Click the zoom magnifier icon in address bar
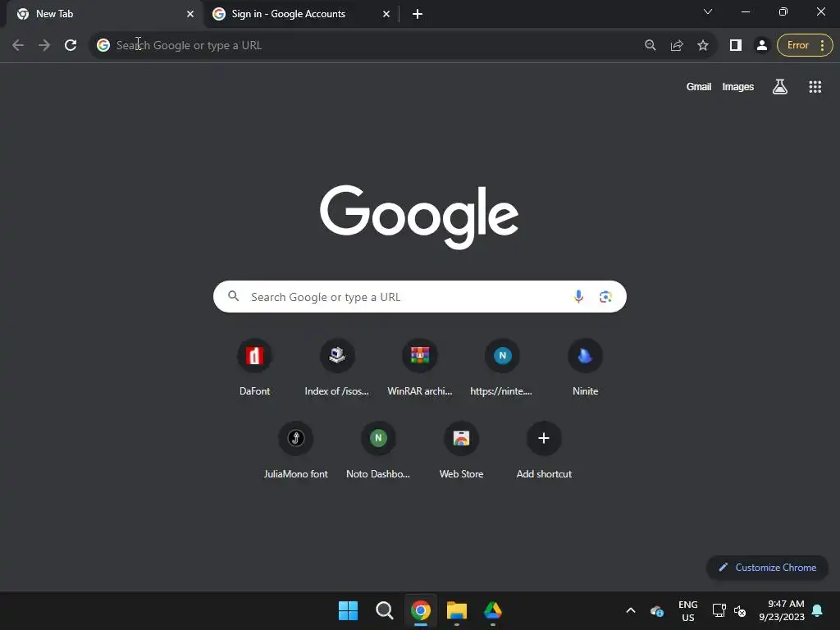Image resolution: width=840 pixels, height=630 pixels. tap(650, 45)
